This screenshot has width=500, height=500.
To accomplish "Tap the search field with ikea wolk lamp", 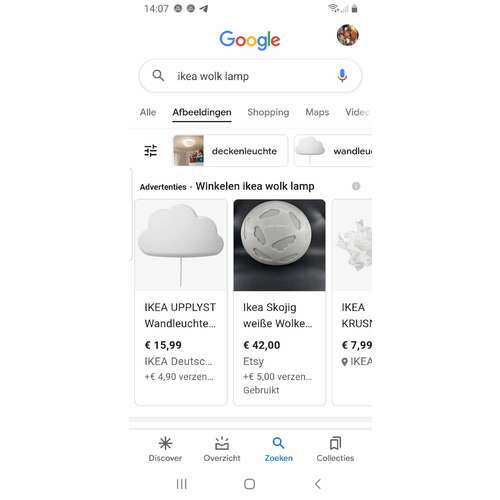I will tap(250, 76).
